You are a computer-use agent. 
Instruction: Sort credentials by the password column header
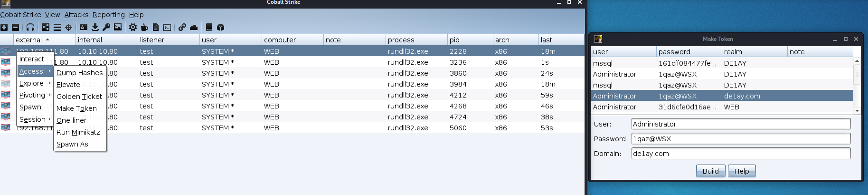click(x=689, y=52)
